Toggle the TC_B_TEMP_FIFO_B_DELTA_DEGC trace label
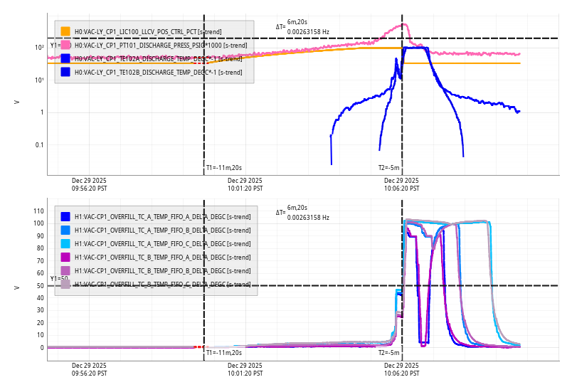Image resolution: width=572 pixels, height=392 pixels. pyautogui.click(x=162, y=270)
